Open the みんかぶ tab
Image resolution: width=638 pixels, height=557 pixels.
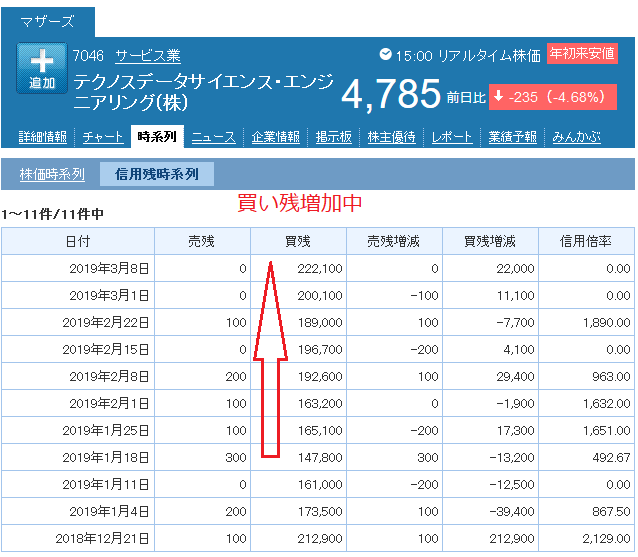(x=576, y=137)
